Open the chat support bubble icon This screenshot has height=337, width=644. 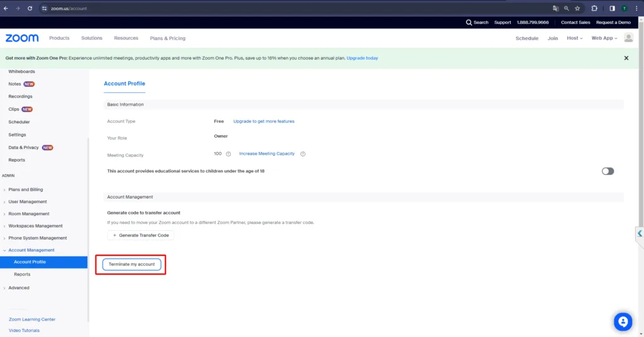(x=623, y=321)
